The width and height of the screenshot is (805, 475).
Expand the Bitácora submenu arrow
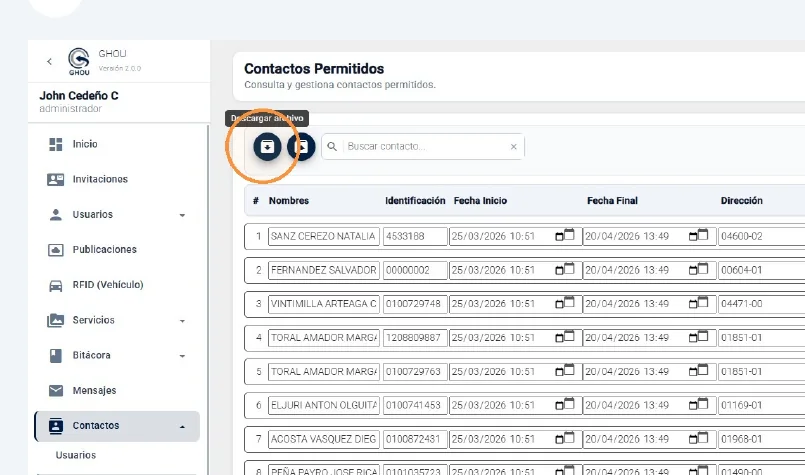pos(182,356)
